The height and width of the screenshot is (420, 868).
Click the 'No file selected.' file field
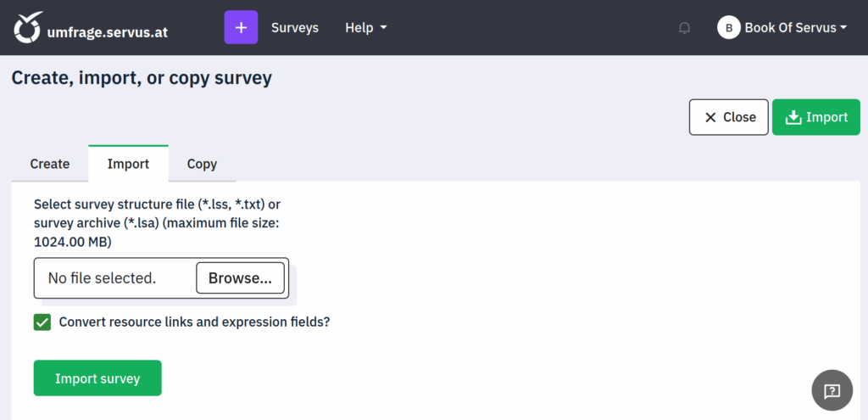103,278
